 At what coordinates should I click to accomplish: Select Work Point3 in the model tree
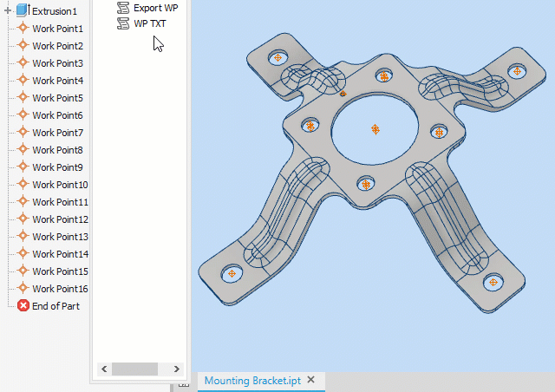click(57, 63)
